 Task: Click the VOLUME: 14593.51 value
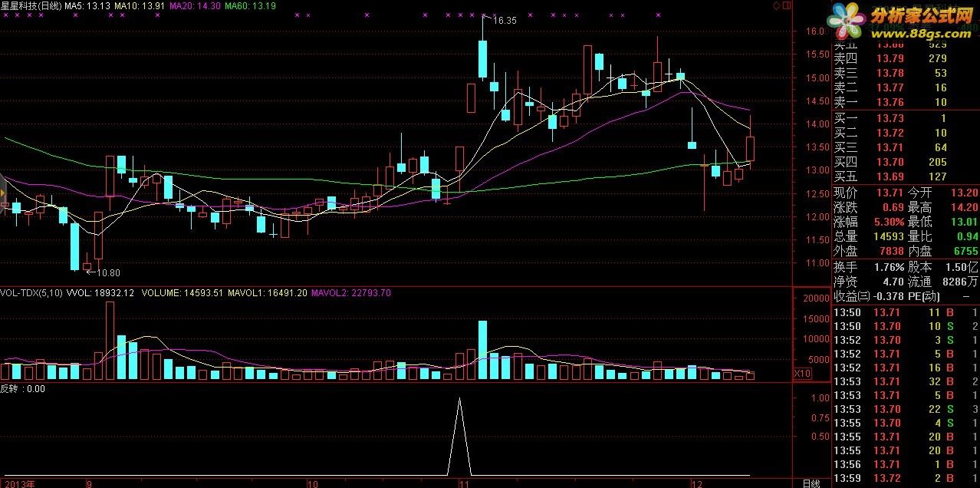(182, 292)
